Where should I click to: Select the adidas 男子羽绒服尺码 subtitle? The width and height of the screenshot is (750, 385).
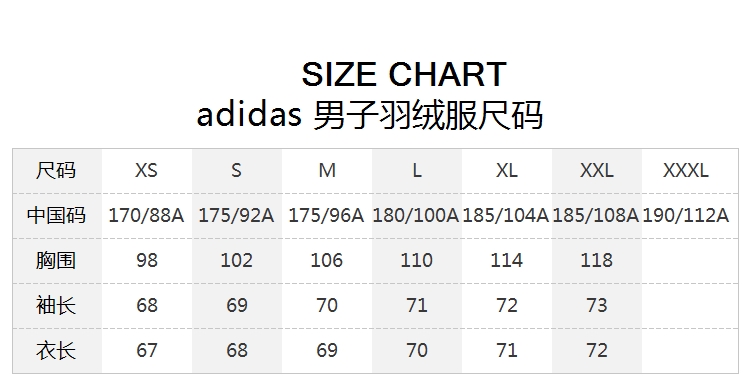coord(370,115)
